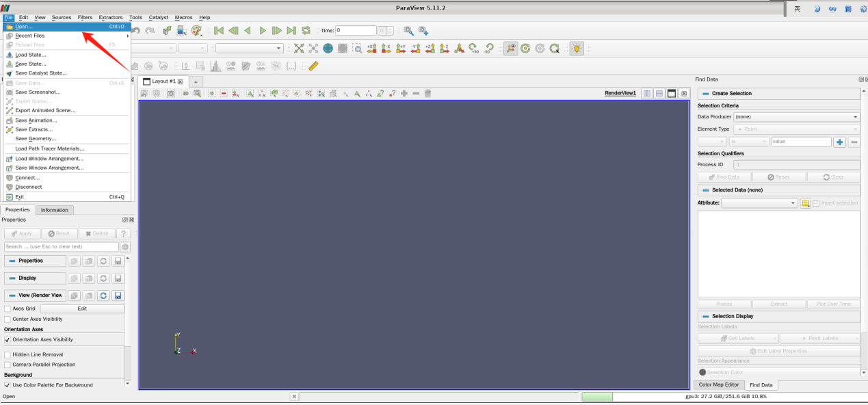The height and width of the screenshot is (405, 868).
Task: Click the Loop animation toggle icon
Action: [x=306, y=31]
